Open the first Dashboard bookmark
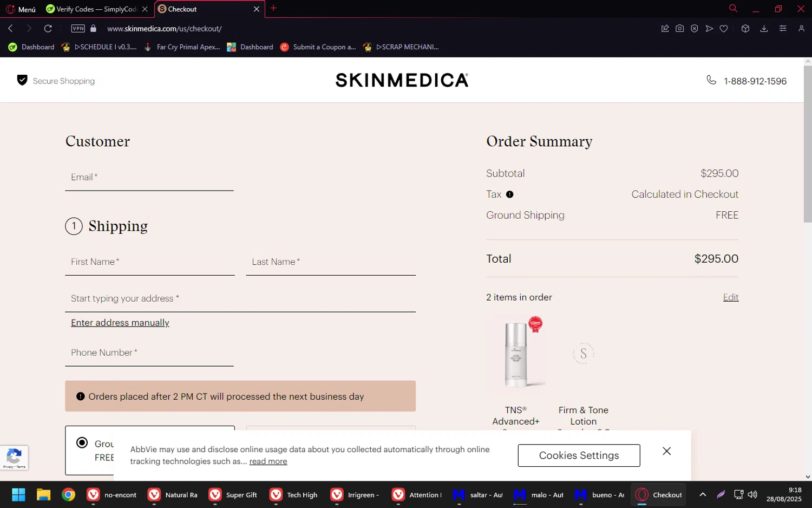Screen dimensions: 812x508 (x=31, y=47)
